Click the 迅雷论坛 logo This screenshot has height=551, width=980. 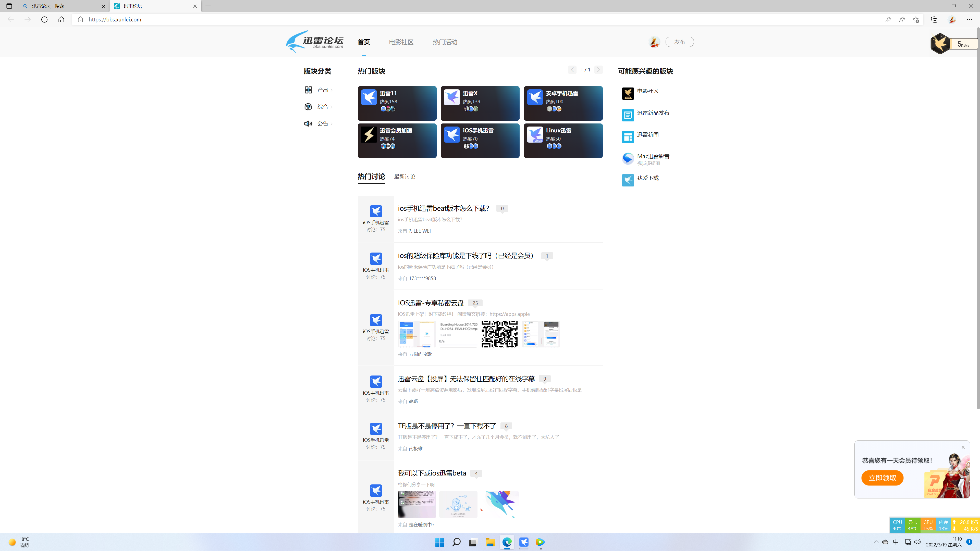click(x=314, y=42)
